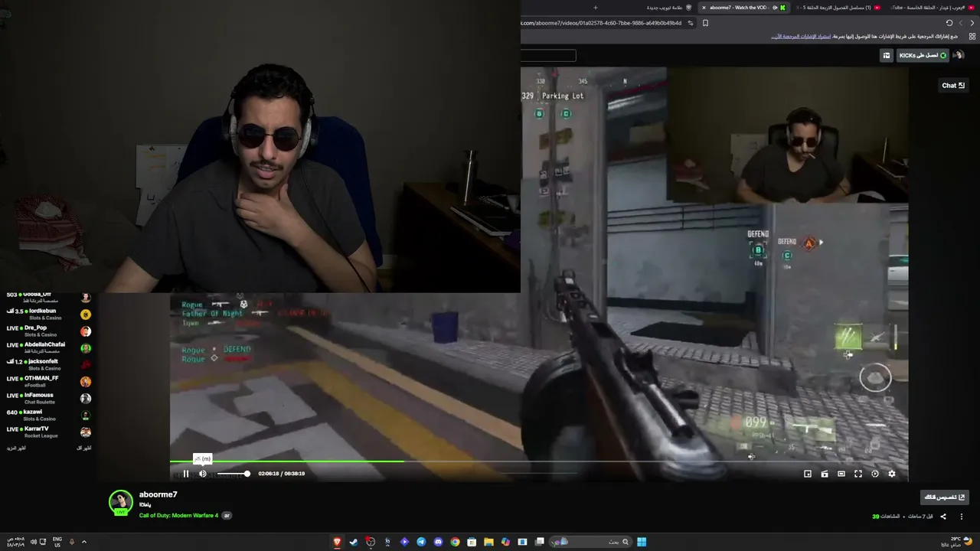980x551 pixels.
Task: Seek on the green video progress bar
Action: pyautogui.click(x=539, y=461)
